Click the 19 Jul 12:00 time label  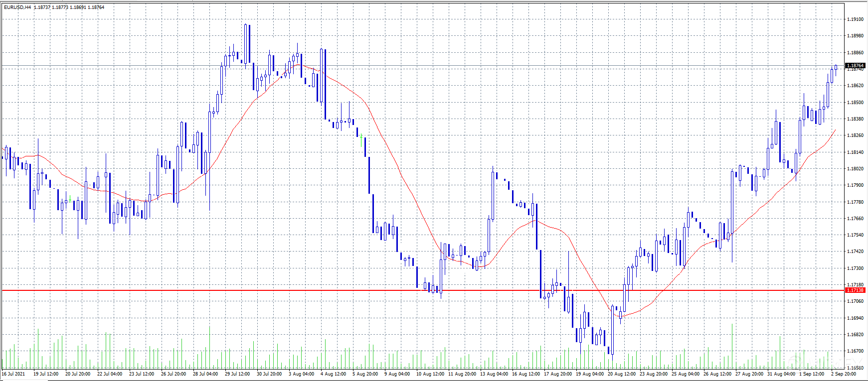tap(46, 374)
